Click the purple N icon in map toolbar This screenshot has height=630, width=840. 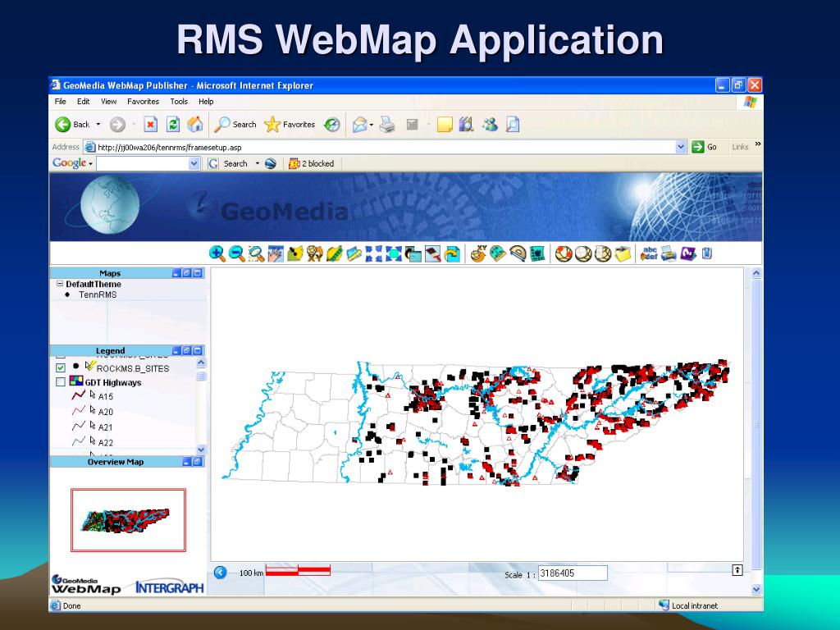point(688,253)
